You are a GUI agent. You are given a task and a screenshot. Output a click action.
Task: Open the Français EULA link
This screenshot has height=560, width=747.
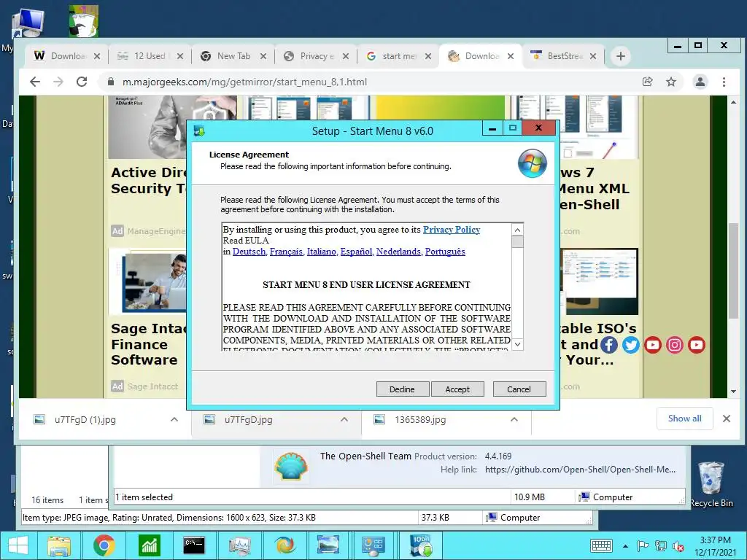point(286,252)
